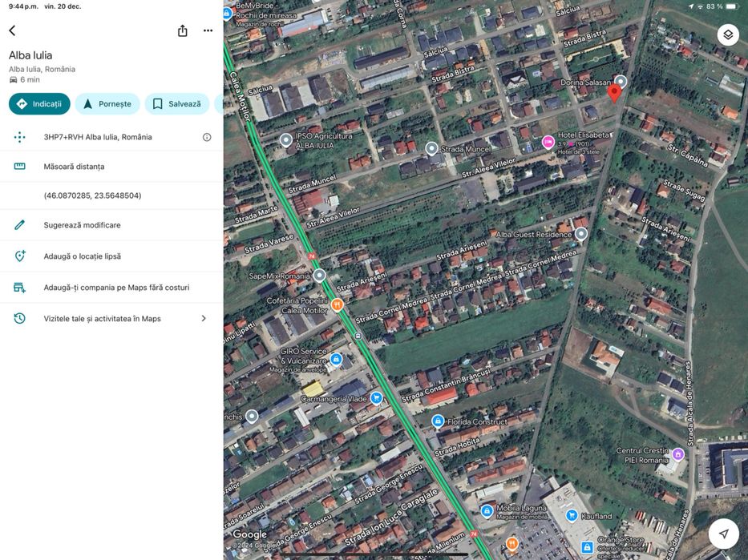748x560 pixels.
Task: Tap the Alba Iulia place title
Action: pyautogui.click(x=30, y=55)
